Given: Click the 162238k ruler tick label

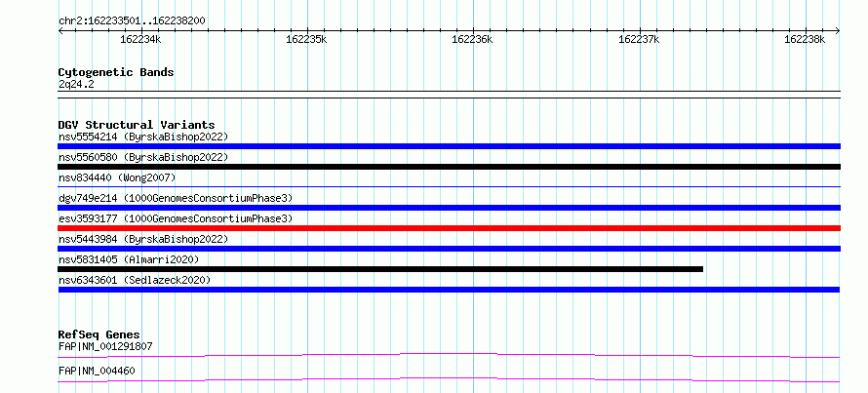Looking at the screenshot, I should (805, 39).
